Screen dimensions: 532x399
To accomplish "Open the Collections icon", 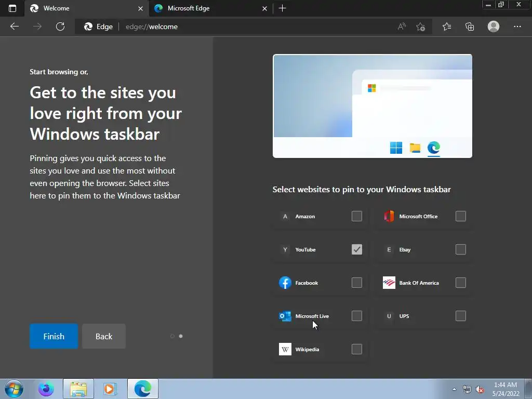I will (x=470, y=26).
